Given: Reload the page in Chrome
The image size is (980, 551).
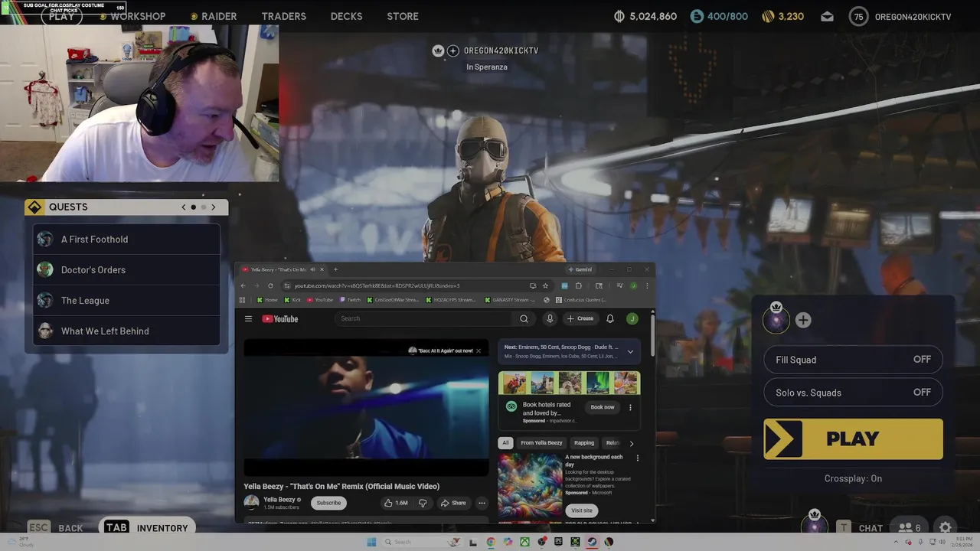Looking at the screenshot, I should tap(270, 285).
